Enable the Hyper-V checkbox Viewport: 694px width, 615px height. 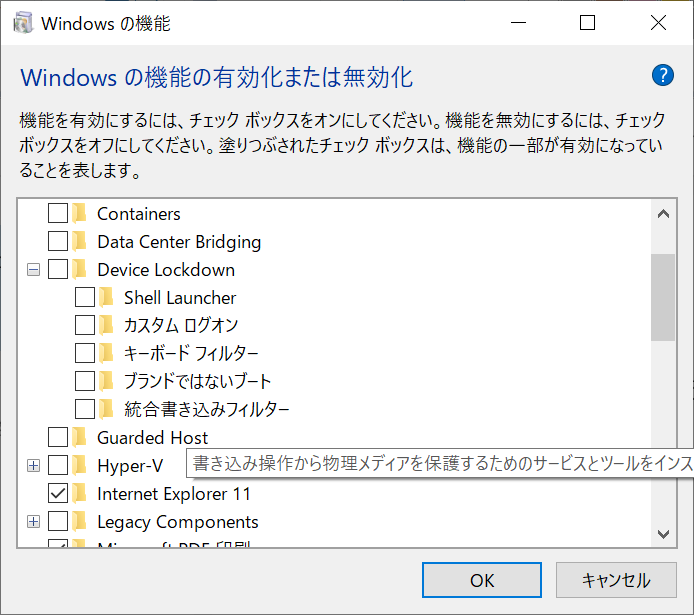point(58,465)
